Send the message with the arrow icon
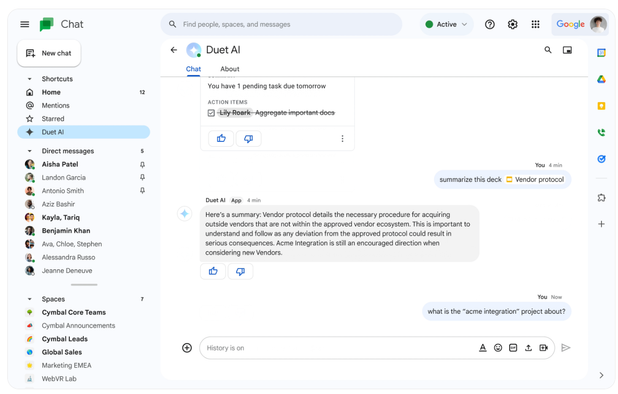Viewport: 618px width, 394px height. pyautogui.click(x=566, y=348)
